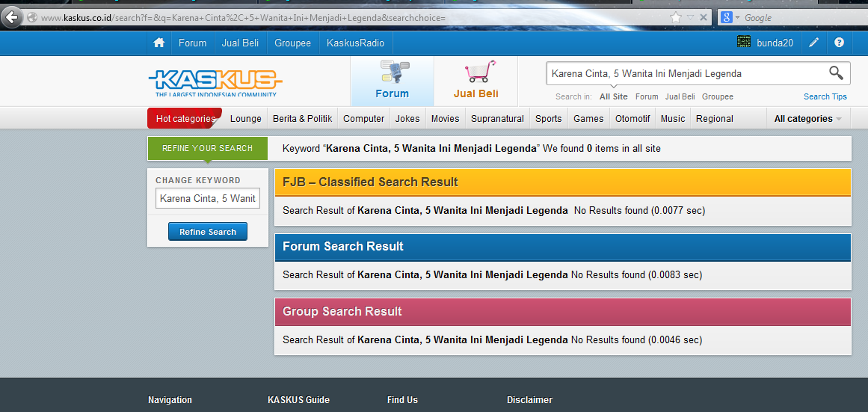Open Groupee in top navigation
The height and width of the screenshot is (412, 868).
click(x=293, y=43)
